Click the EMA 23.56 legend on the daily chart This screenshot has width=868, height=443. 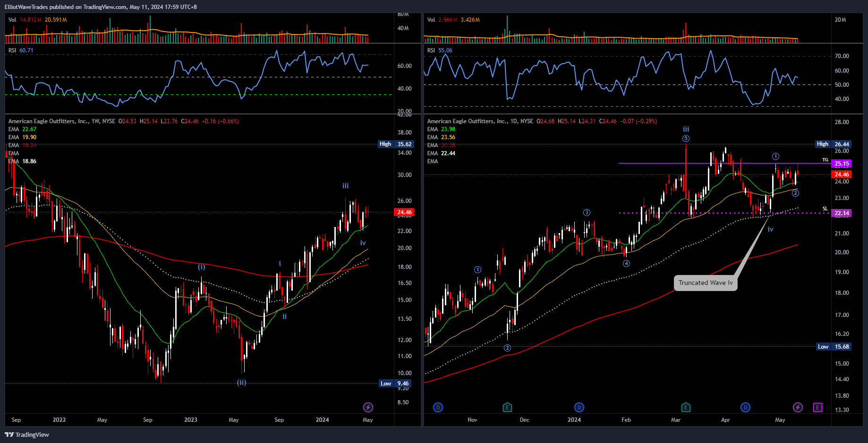point(441,137)
